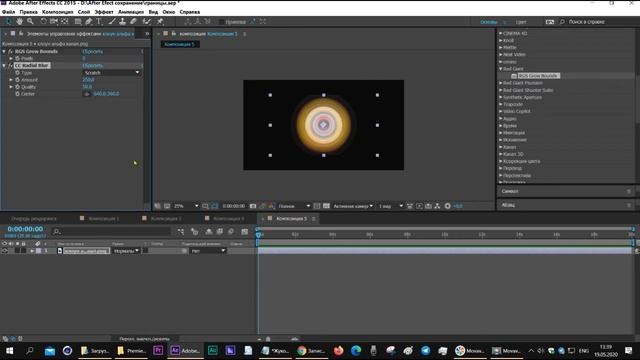The height and width of the screenshot is (360, 640).
Task: Select the Clone Stamp tool
Action: click(122, 21)
